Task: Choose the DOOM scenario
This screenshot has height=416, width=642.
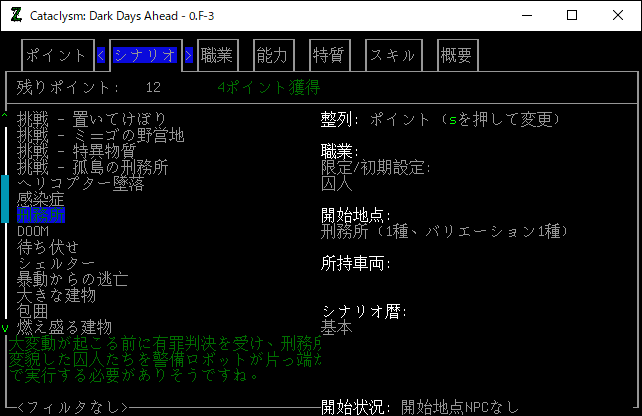Action: (33, 231)
